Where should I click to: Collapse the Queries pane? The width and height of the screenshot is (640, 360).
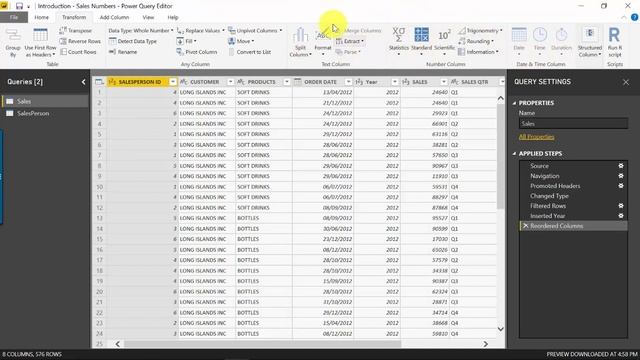pos(83,82)
